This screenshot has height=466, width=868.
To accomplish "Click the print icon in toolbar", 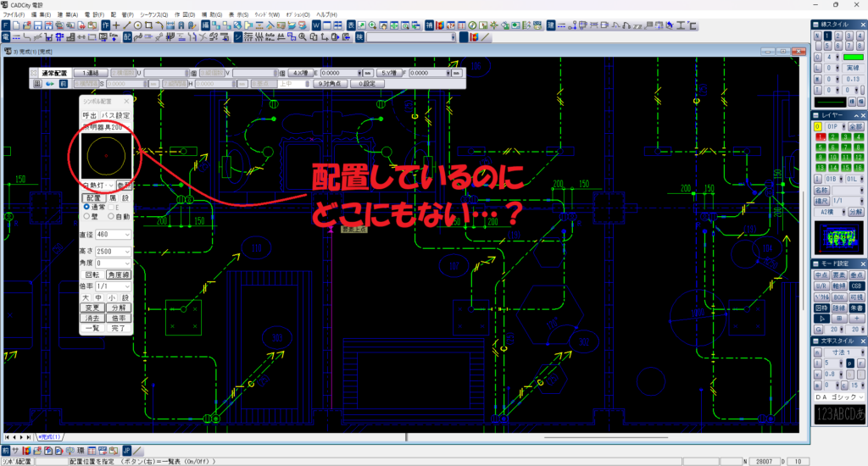I will [59, 25].
